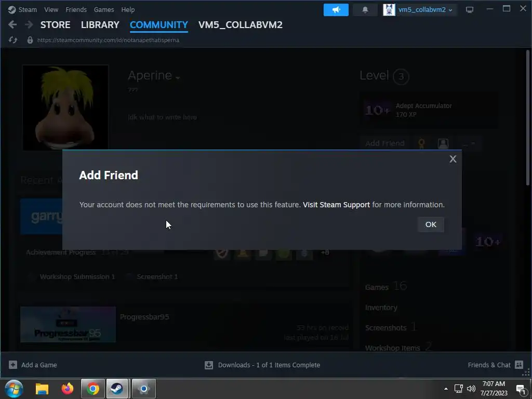Click the padlock site security icon

[x=30, y=40]
